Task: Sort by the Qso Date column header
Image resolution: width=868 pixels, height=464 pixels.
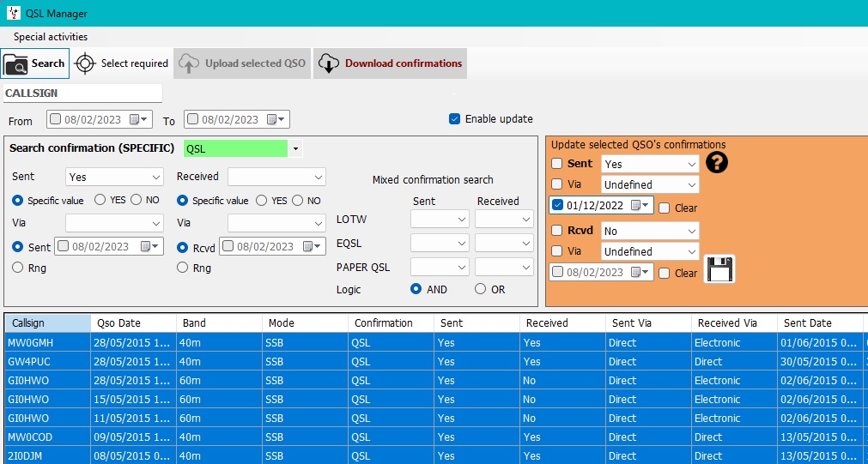Action: (133, 323)
